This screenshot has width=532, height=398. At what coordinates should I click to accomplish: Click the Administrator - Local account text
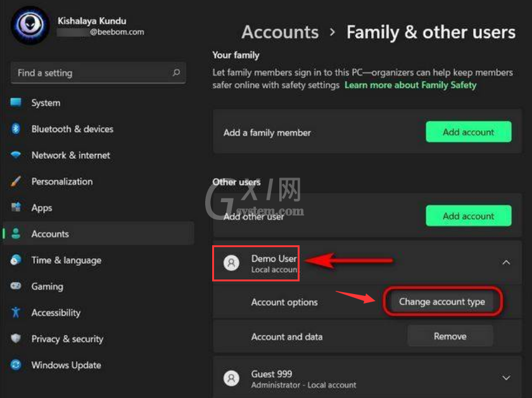pyautogui.click(x=303, y=385)
